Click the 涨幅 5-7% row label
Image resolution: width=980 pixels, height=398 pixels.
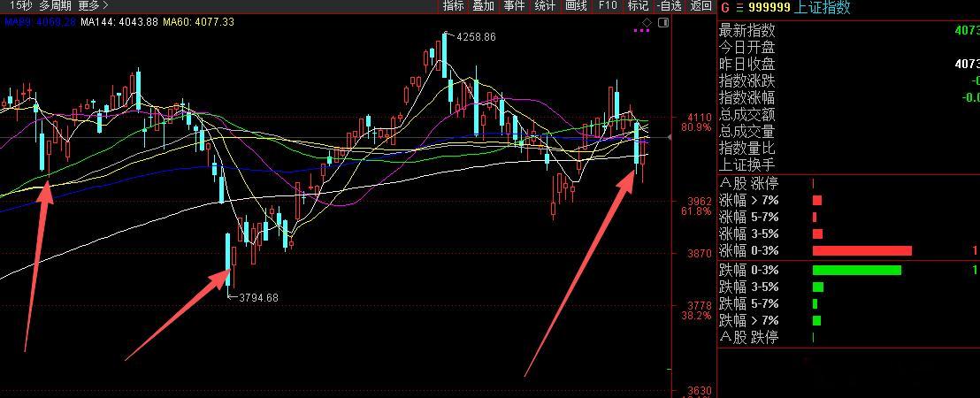pyautogui.click(x=749, y=218)
